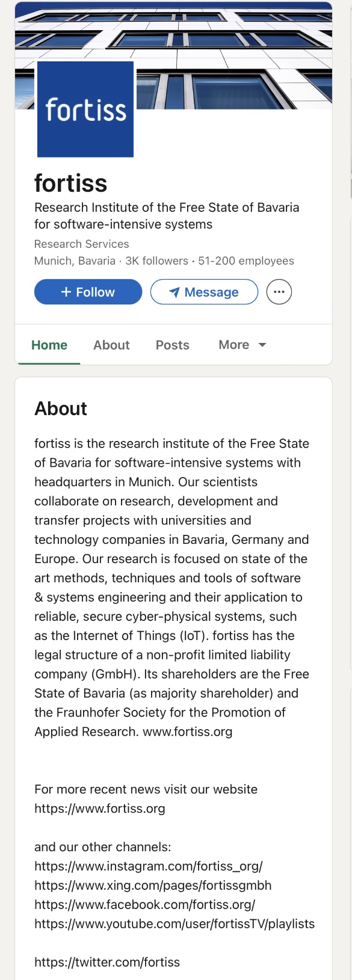Open the fortiss Facebook link
This screenshot has width=352, height=980.
click(145, 905)
